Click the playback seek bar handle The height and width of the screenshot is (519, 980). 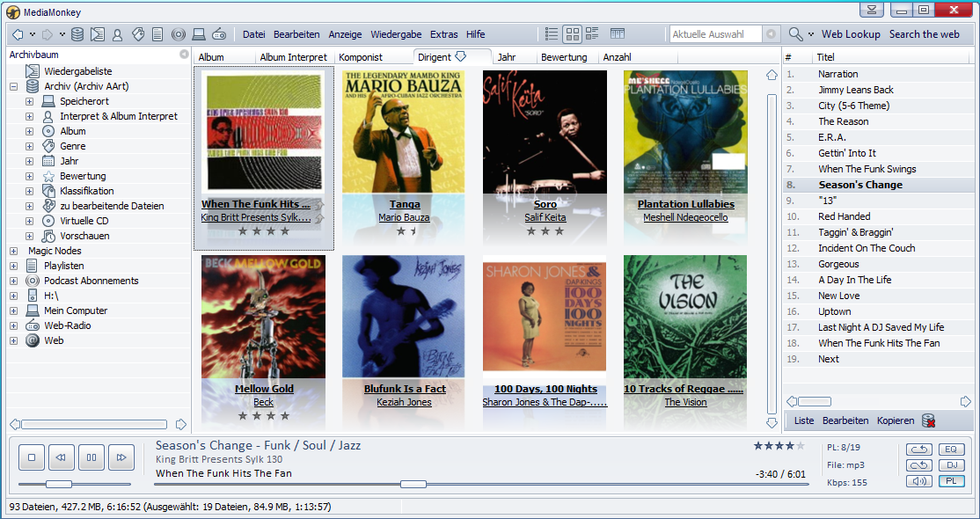[x=413, y=484]
